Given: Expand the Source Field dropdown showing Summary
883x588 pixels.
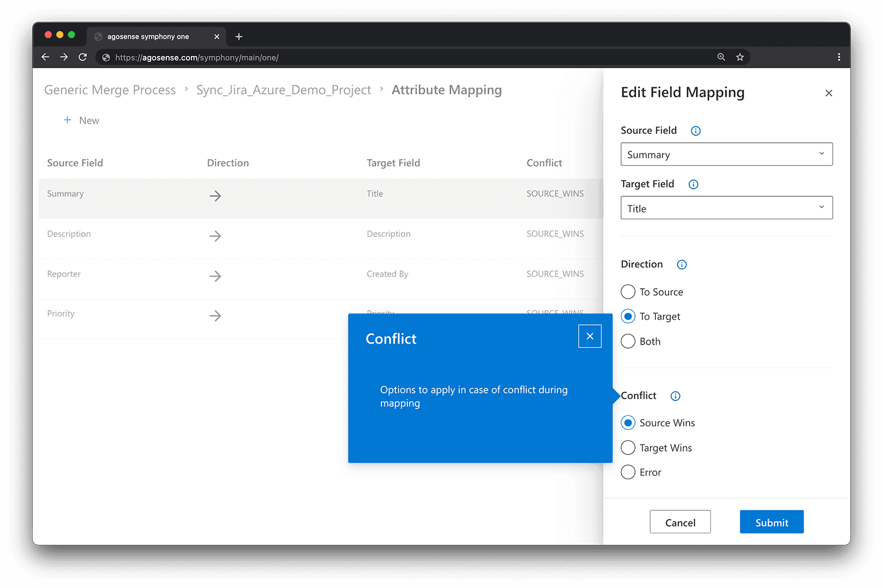Looking at the screenshot, I should click(x=726, y=155).
